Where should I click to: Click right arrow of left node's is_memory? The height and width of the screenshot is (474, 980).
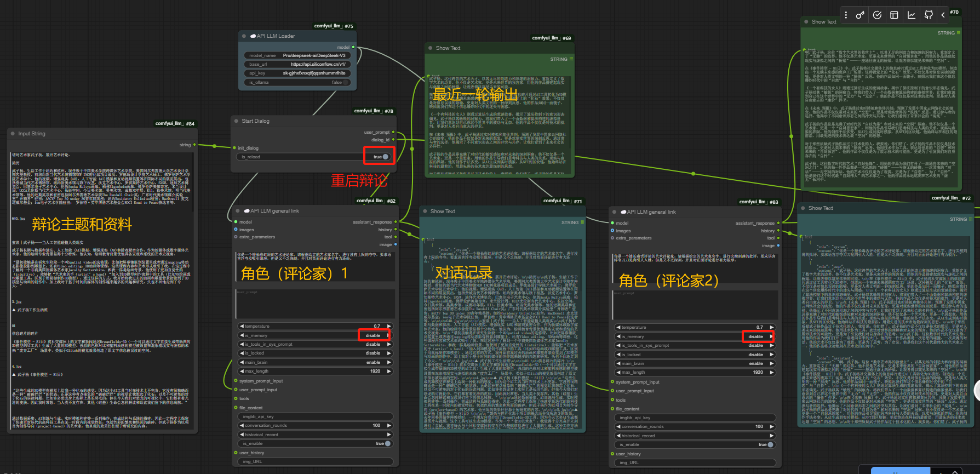tap(389, 335)
